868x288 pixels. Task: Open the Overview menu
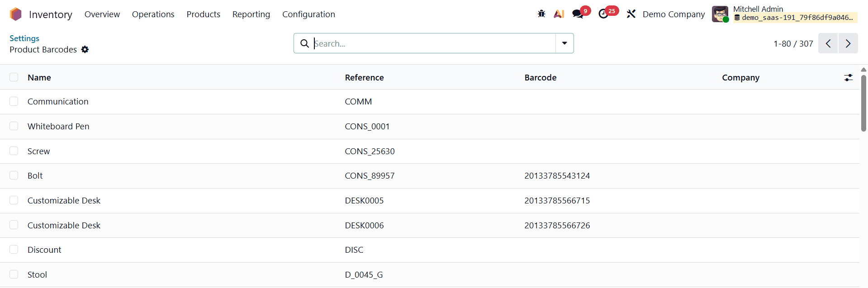(x=102, y=14)
